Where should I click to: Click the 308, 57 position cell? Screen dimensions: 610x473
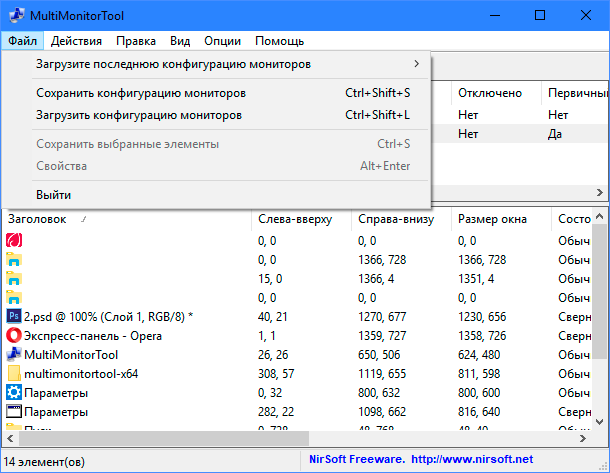(276, 374)
